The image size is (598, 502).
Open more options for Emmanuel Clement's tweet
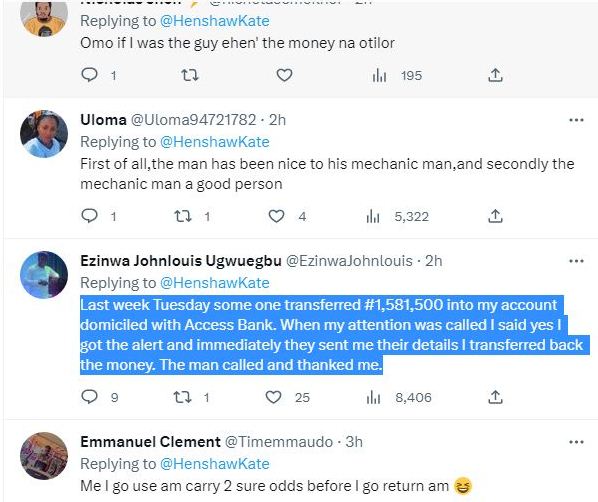[x=576, y=442]
